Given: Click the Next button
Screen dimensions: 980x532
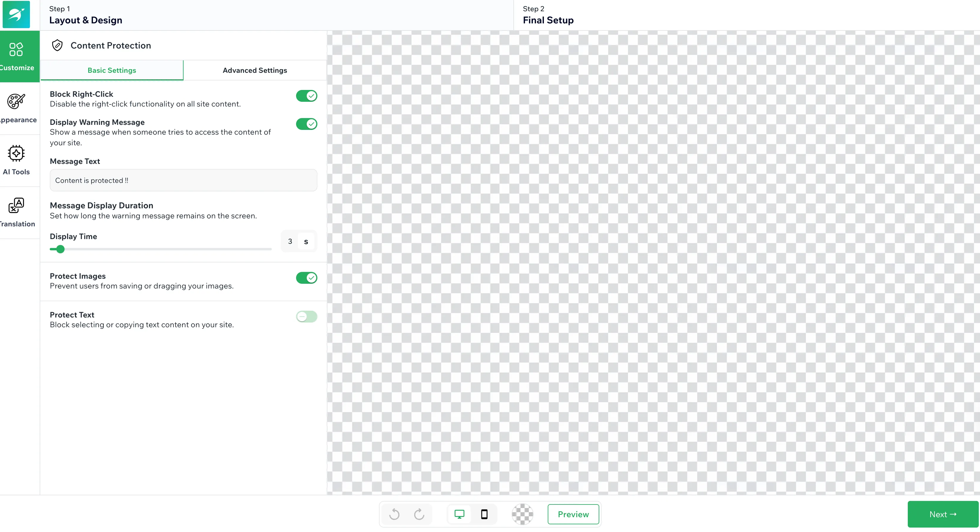Looking at the screenshot, I should (942, 514).
